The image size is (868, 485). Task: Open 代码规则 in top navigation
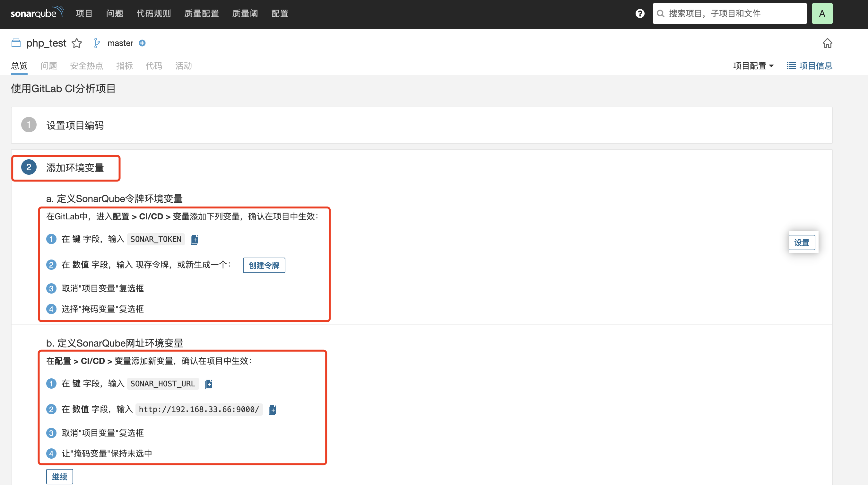[154, 13]
